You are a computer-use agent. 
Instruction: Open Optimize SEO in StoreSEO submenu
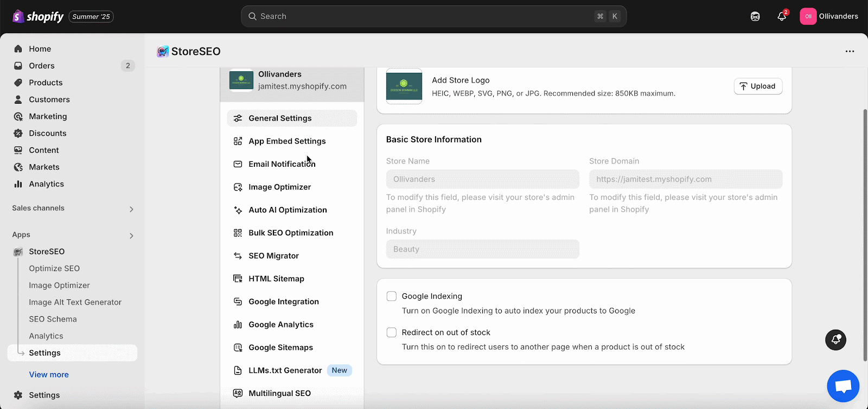click(x=54, y=268)
